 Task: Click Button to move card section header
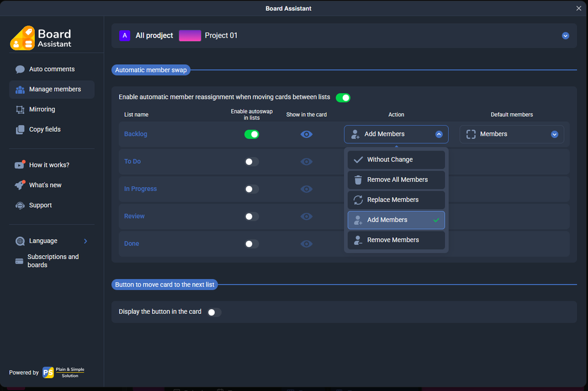[x=164, y=285]
